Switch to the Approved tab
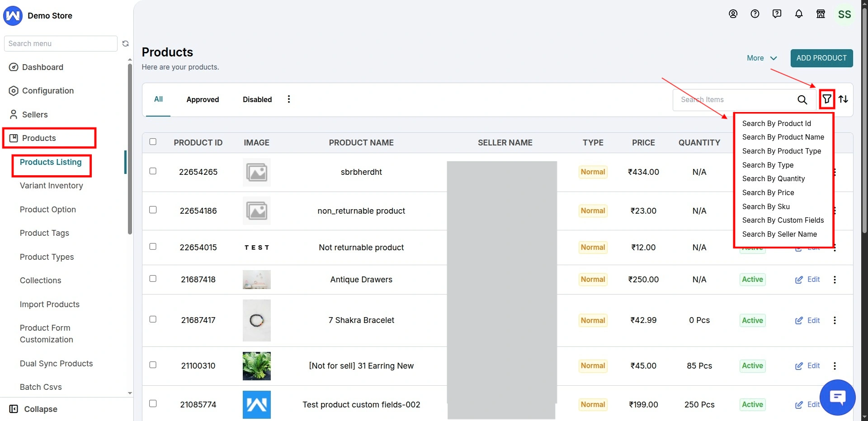This screenshot has height=421, width=868. (203, 100)
